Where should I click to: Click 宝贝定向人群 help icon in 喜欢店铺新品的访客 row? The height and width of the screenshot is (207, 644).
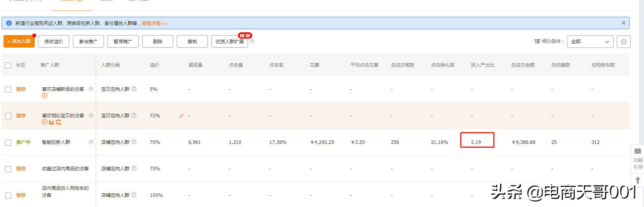(134, 89)
